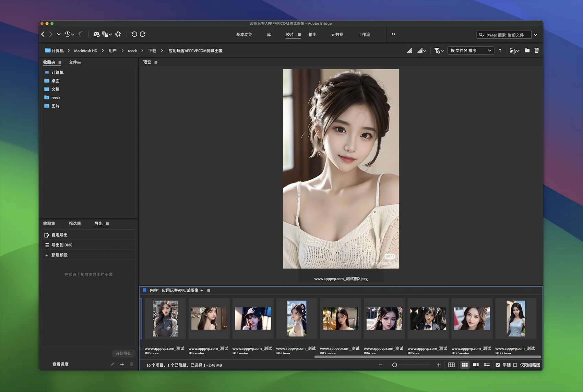This screenshot has height=392, width=583.
Task: Click the minus to shrink thumbnails
Action: click(x=381, y=365)
